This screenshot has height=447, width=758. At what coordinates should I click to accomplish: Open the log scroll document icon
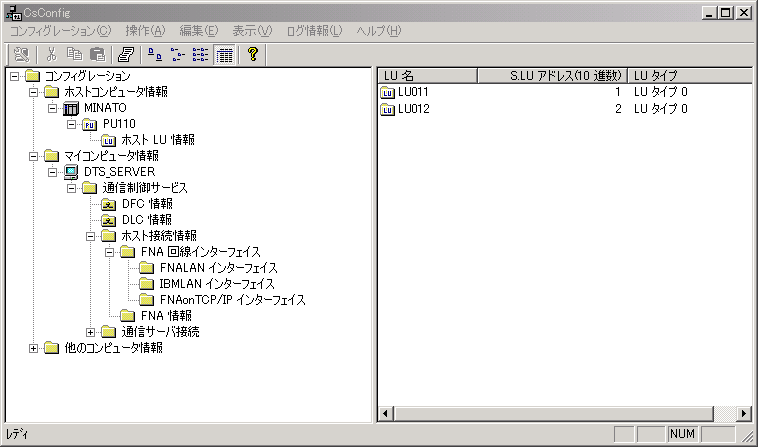point(126,55)
